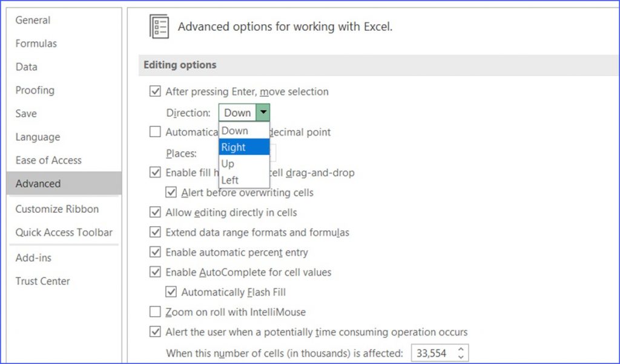Disable fill handle and cell drag-and-drop

pyautogui.click(x=156, y=172)
